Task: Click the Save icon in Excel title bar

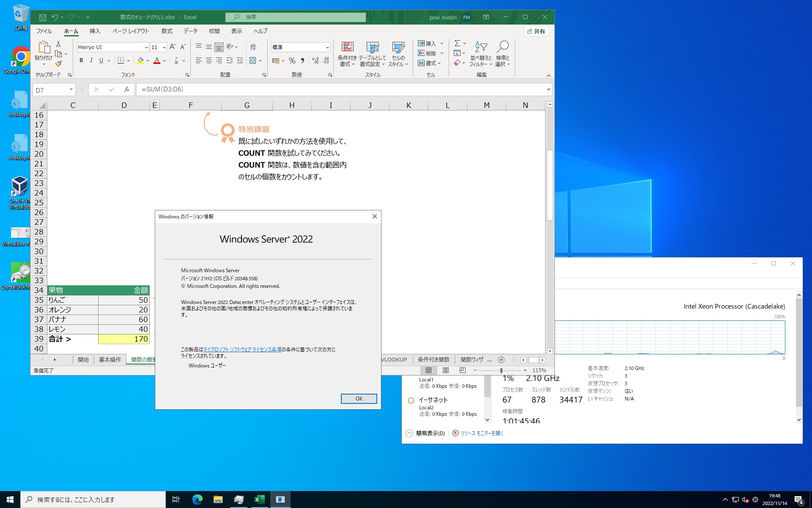Action: 43,17
